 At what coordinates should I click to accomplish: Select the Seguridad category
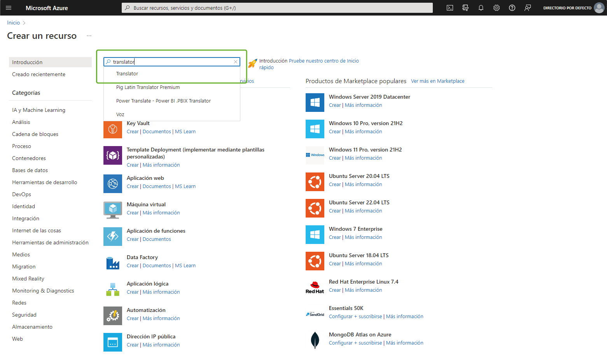tap(24, 315)
